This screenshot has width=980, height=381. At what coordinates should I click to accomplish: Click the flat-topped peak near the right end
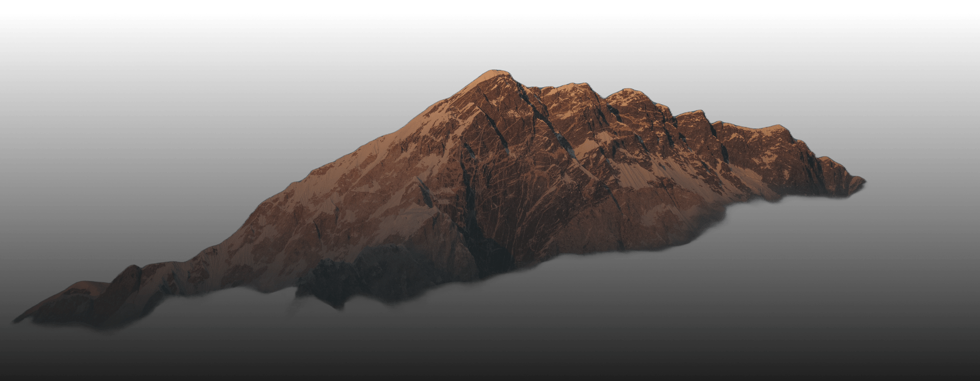click(x=773, y=128)
